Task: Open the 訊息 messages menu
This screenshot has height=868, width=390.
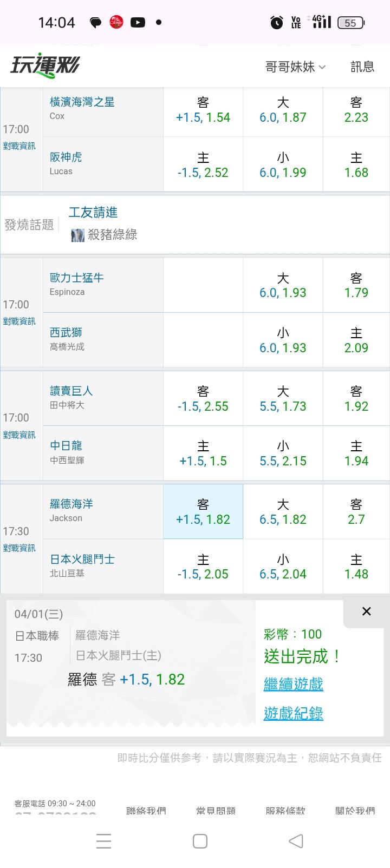Action: click(362, 67)
